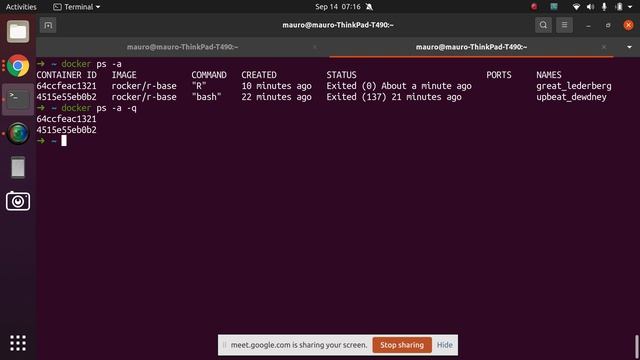This screenshot has width=640, height=360.
Task: Click status Exited (0) About a minute ago
Action: tap(399, 86)
